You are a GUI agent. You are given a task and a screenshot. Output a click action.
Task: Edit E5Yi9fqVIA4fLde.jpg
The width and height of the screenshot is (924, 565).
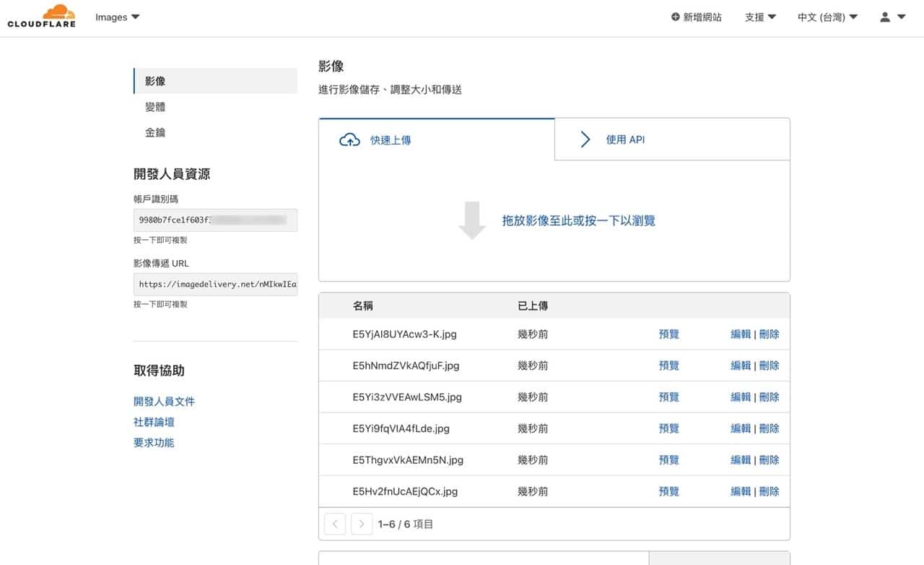tap(741, 428)
